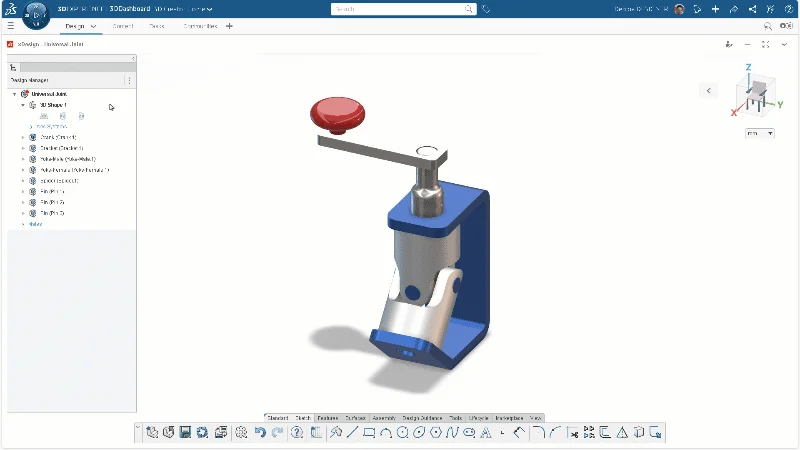Screen dimensions: 800x450
Task: Collapse the 3D Shape 1 node
Action: click(x=23, y=105)
